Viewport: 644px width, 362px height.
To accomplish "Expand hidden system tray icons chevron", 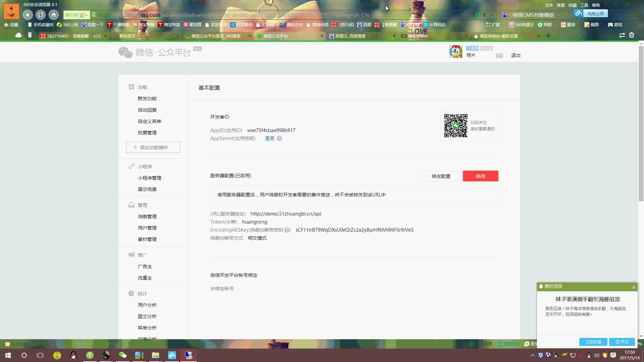I will [532, 355].
